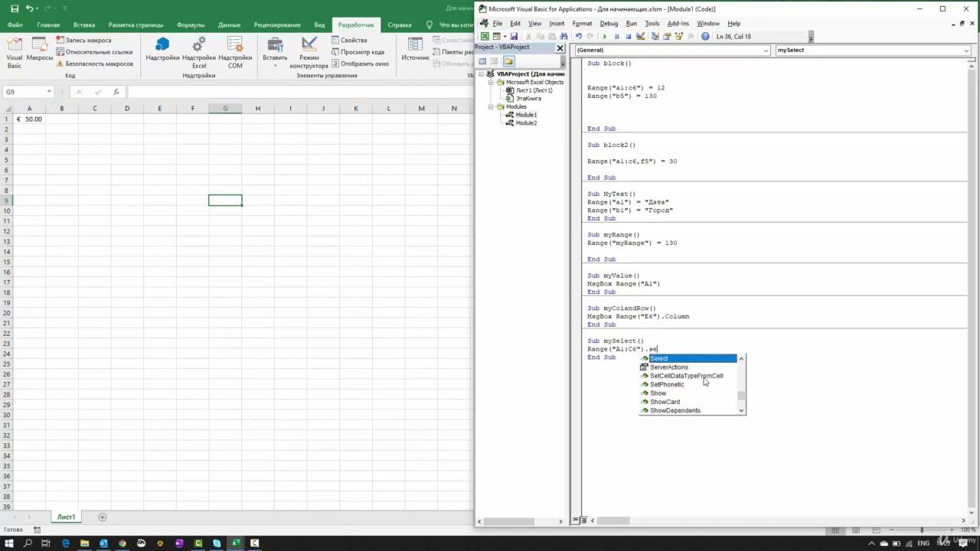The image size is (980, 551).
Task: Click Excel Add-ins gear icon
Action: (199, 52)
